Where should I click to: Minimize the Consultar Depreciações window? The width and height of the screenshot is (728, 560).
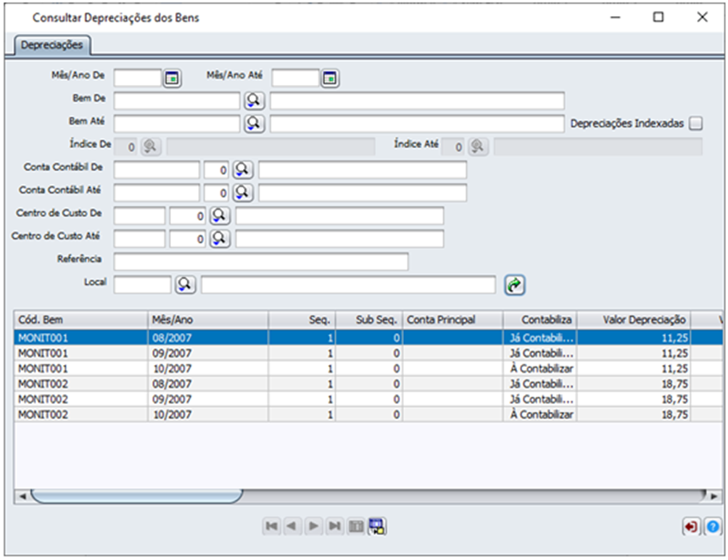pos(615,17)
